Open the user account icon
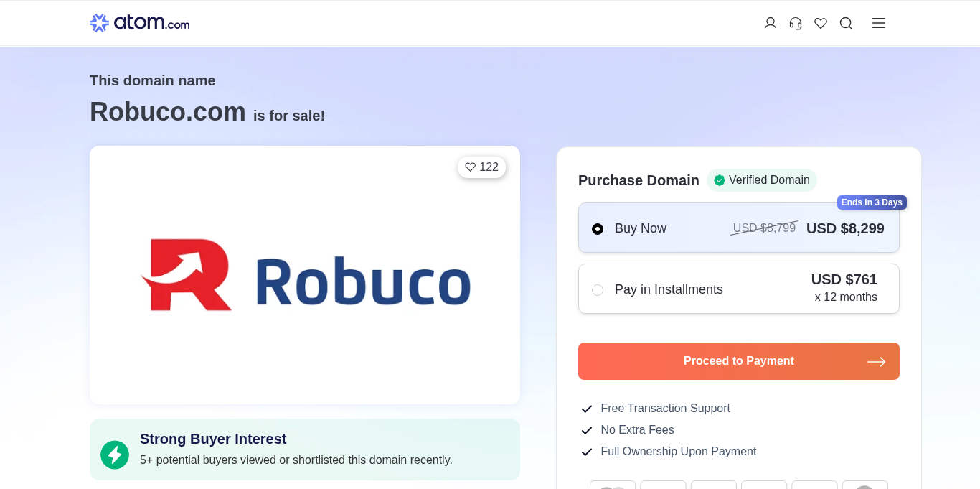 point(771,23)
